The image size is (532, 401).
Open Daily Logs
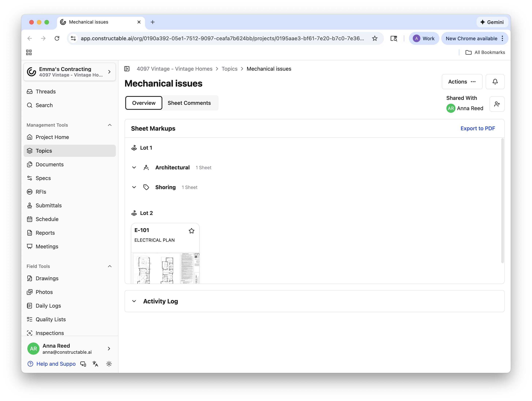coord(69,306)
